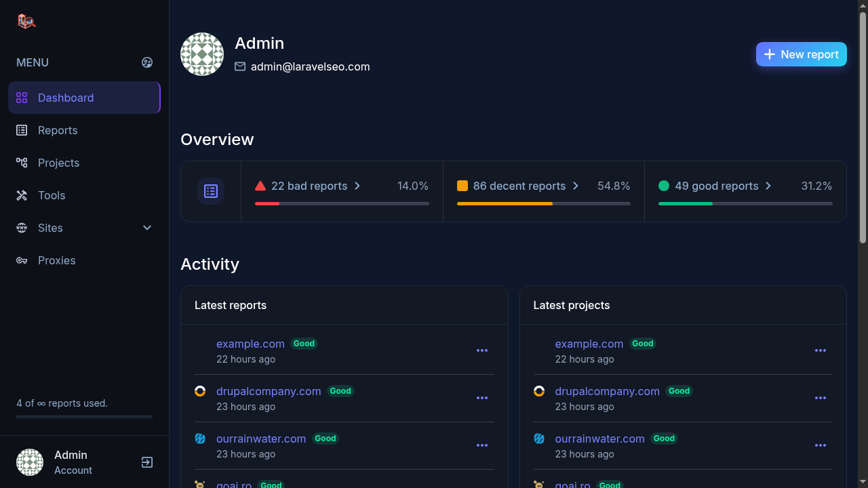Click the Latest reports heading
Image resolution: width=868 pixels, height=488 pixels.
[x=231, y=305]
